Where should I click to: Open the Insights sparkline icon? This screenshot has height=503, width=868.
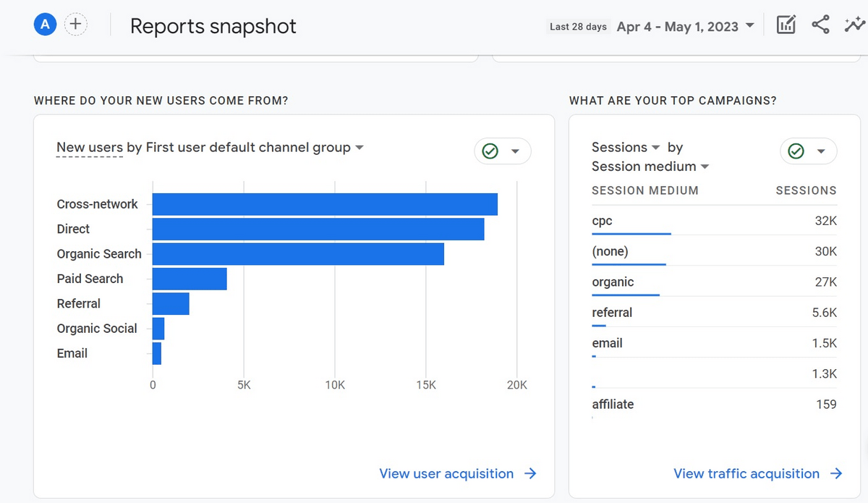pos(854,25)
